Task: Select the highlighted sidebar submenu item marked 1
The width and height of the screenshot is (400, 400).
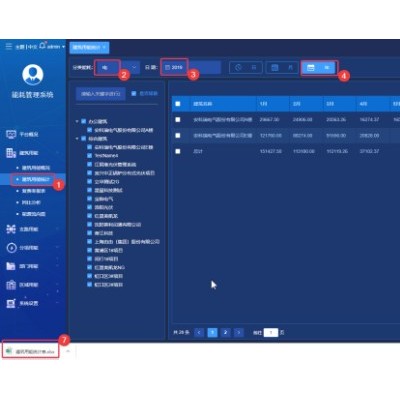Action: [x=35, y=179]
